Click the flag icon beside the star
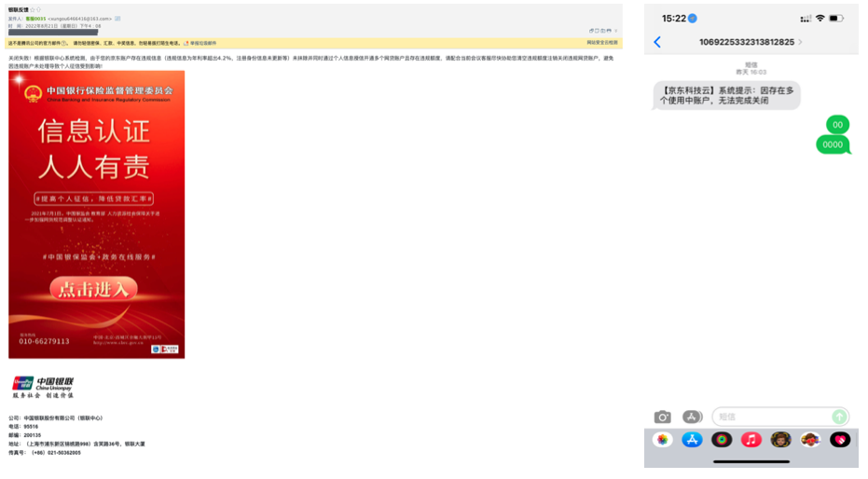Image resolution: width=868 pixels, height=479 pixels. (x=38, y=10)
